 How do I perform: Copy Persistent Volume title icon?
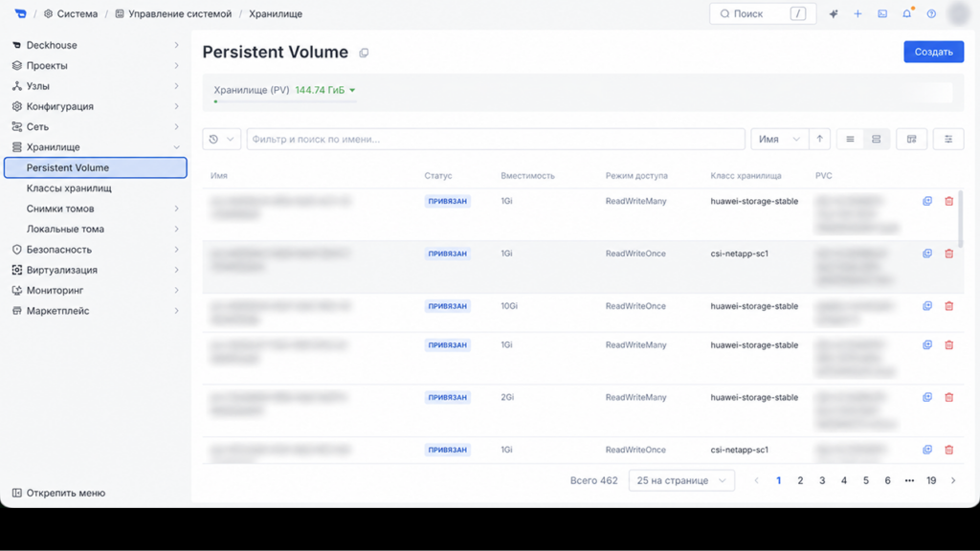tap(364, 54)
